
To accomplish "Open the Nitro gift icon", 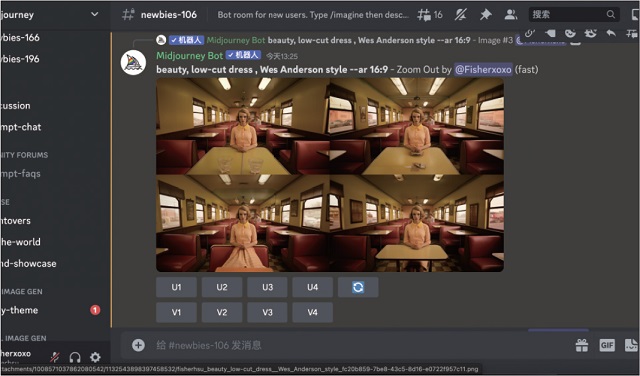I will point(582,345).
